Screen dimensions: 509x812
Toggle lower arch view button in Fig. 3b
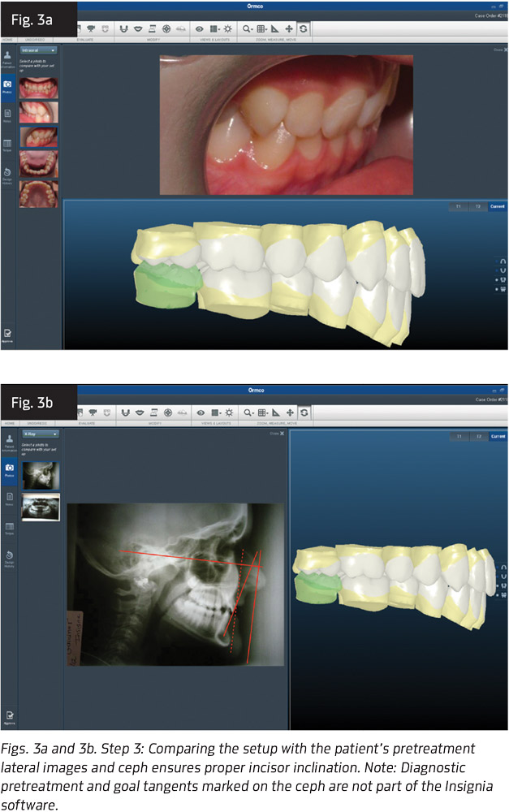point(497,577)
